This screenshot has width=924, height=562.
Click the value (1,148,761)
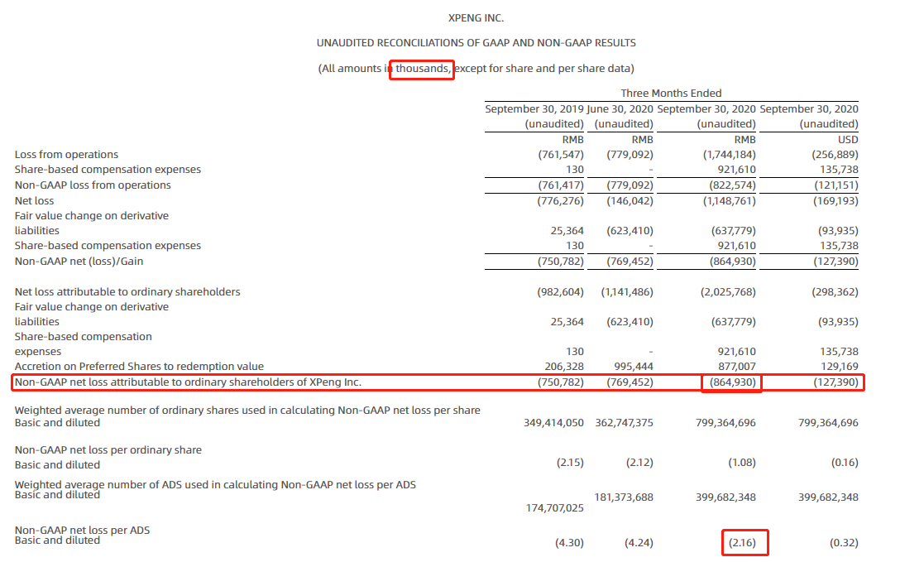(x=729, y=201)
